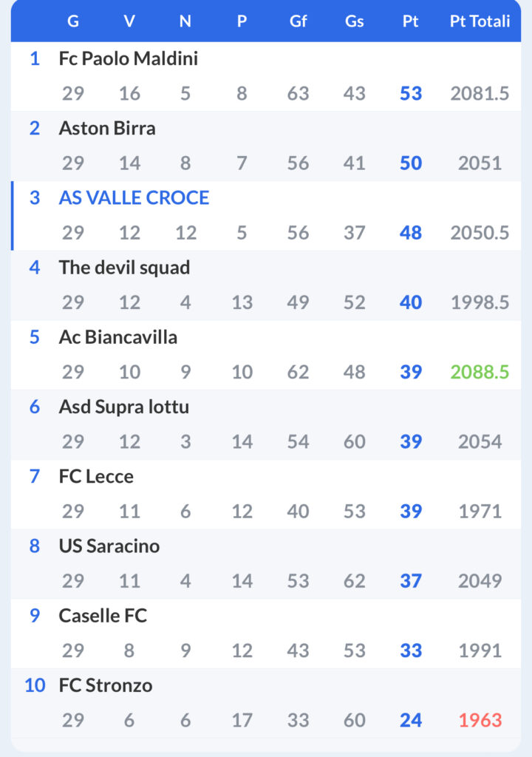The width and height of the screenshot is (532, 757).
Task: Click the red 1963 total points value
Action: [x=480, y=720]
